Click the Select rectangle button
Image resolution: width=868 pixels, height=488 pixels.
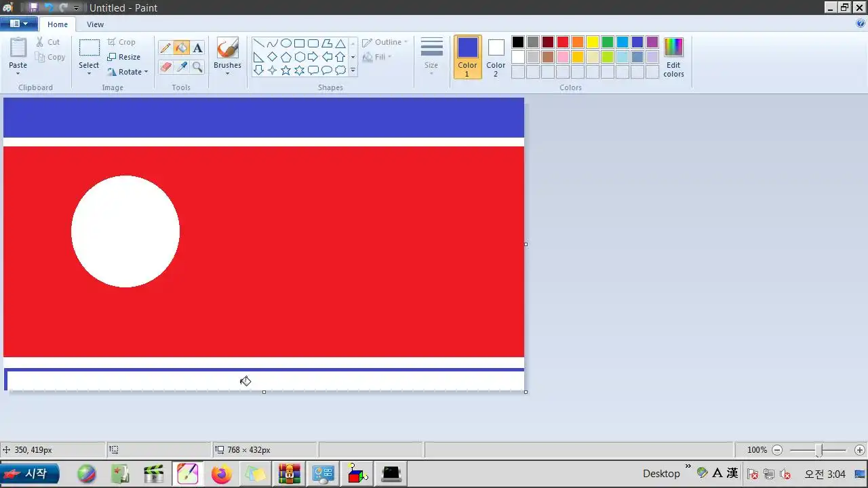point(89,53)
